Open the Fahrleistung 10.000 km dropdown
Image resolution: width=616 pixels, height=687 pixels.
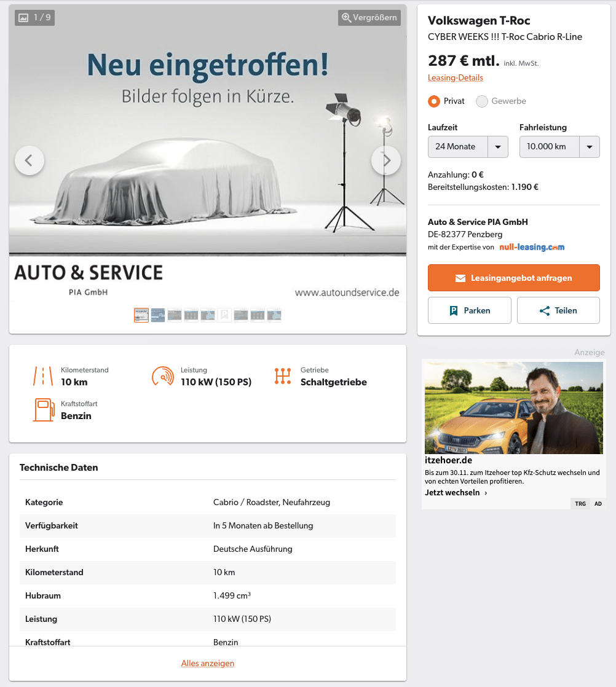[559, 147]
